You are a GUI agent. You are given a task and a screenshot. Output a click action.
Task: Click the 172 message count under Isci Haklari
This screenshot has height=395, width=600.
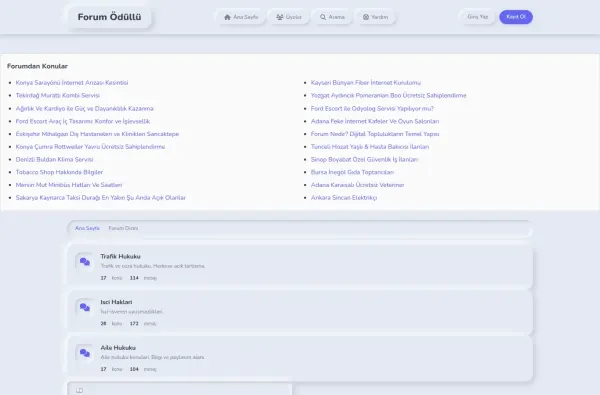pyautogui.click(x=134, y=323)
